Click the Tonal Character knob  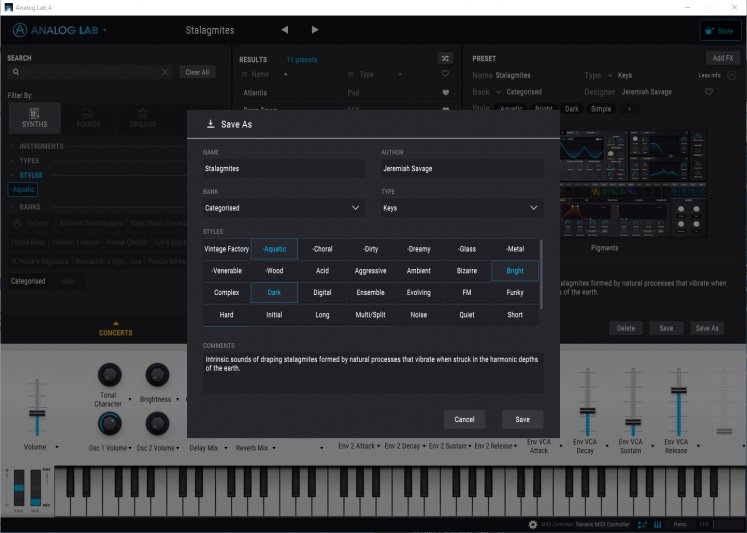[x=110, y=375]
